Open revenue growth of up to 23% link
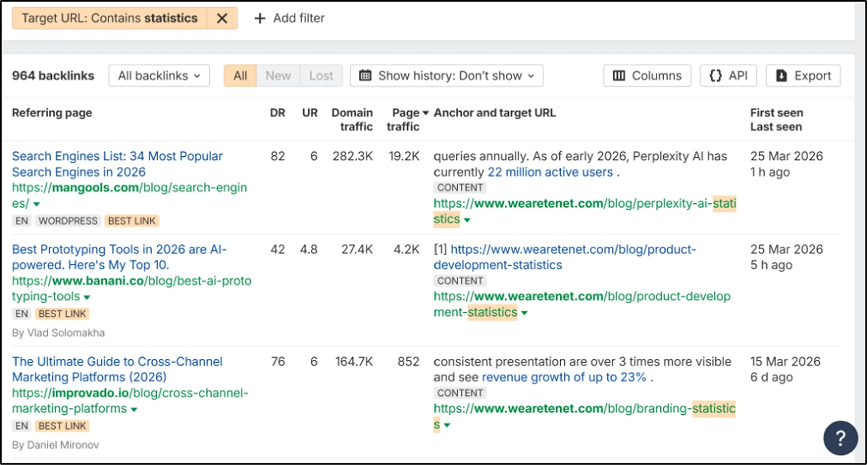The width and height of the screenshot is (868, 465). click(x=564, y=377)
